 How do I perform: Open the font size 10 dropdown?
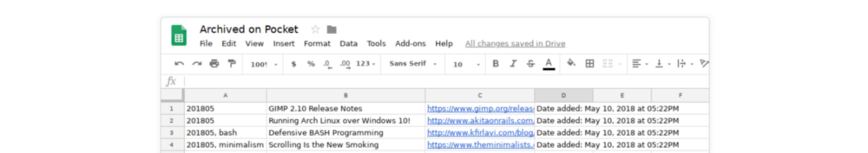[466, 64]
